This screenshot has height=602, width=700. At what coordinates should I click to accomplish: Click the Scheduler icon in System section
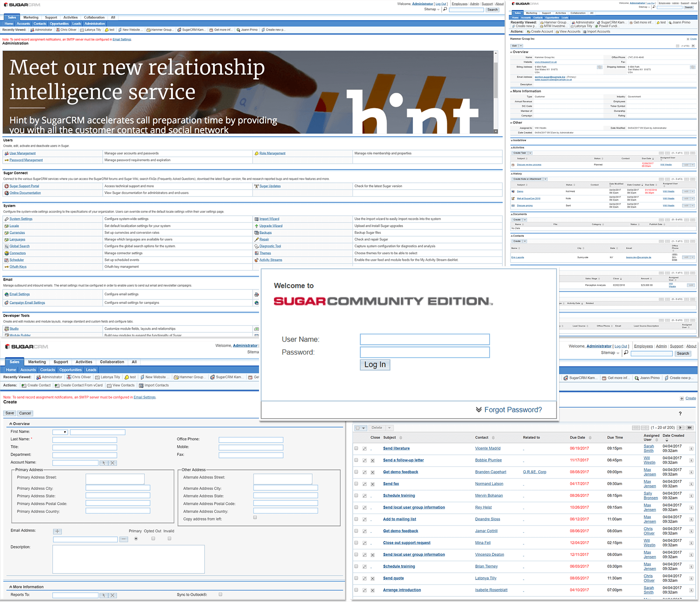pyautogui.click(x=7, y=260)
